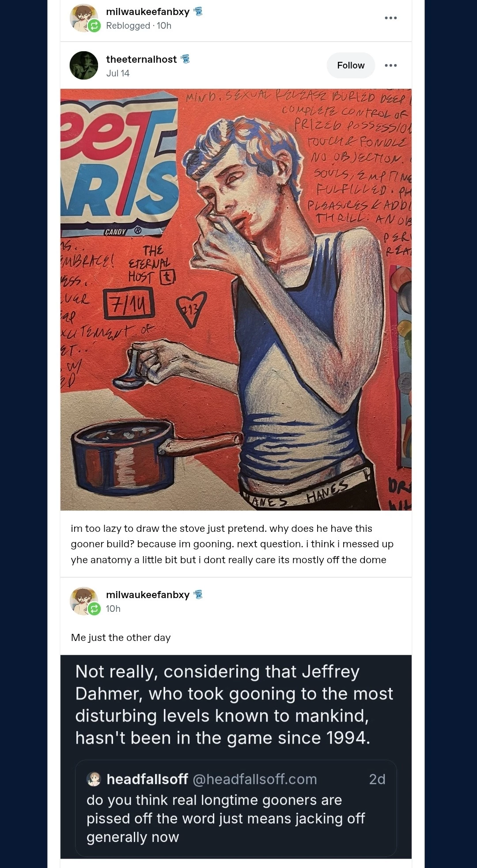
Task: Open the three-dot menu beside Follow
Action: coord(390,65)
